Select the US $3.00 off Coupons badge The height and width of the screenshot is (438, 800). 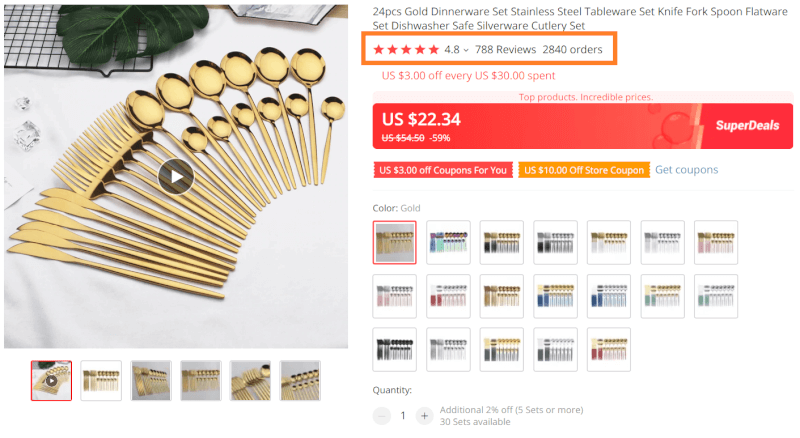pyautogui.click(x=442, y=170)
